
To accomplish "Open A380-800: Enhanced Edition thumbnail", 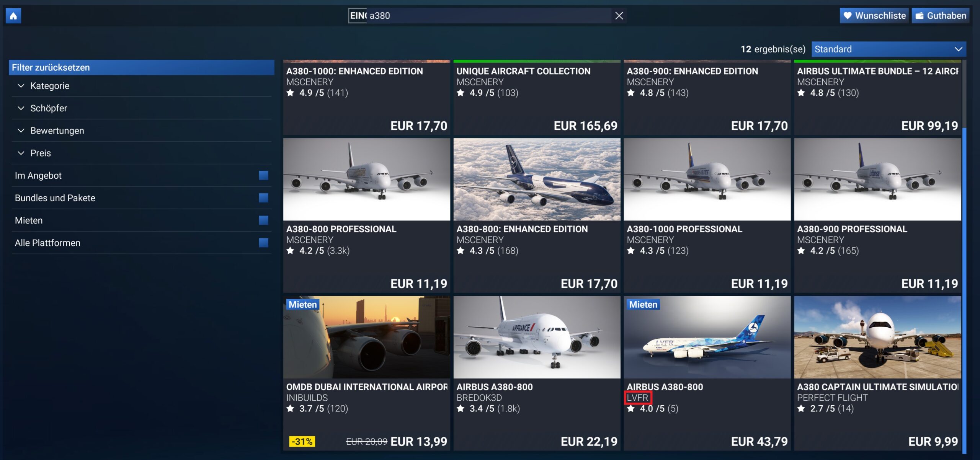I will [x=537, y=179].
